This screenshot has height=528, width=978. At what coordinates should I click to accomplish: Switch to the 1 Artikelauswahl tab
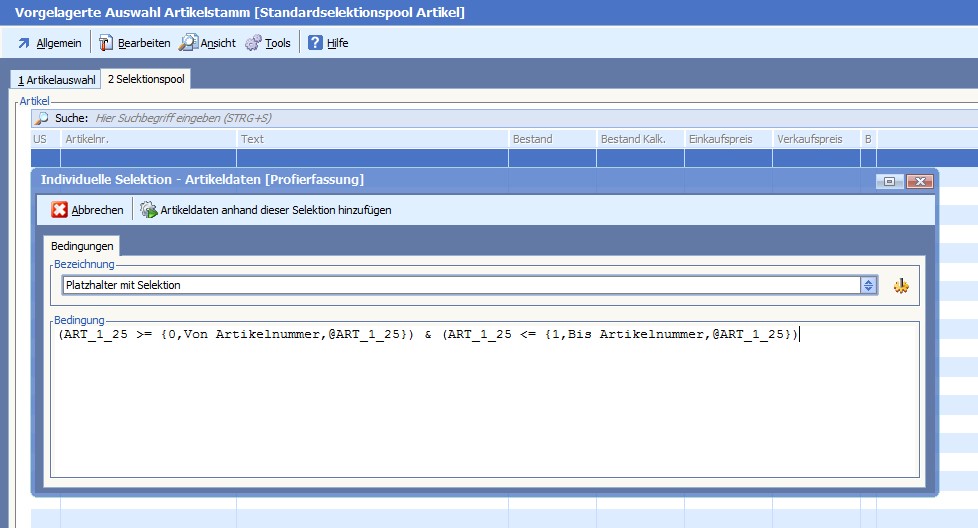(56, 80)
